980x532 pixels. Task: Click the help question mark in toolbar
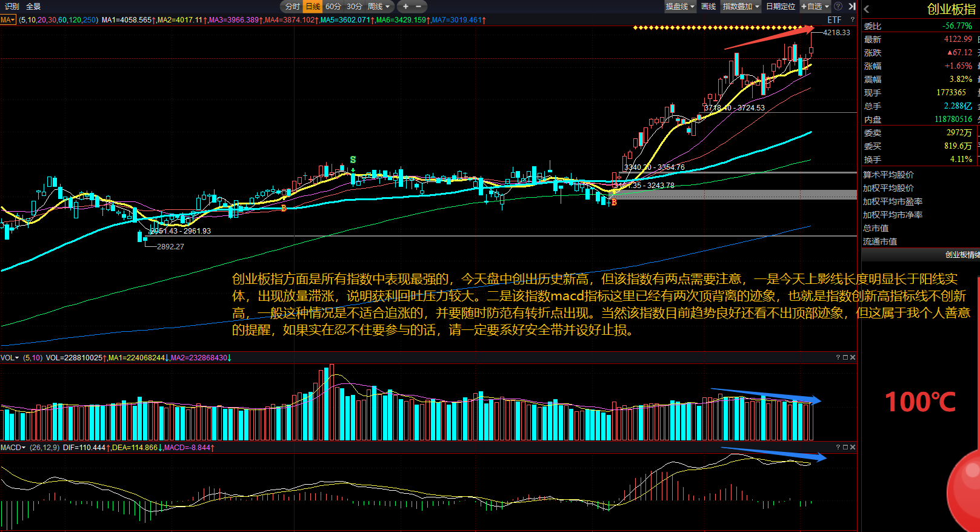(x=838, y=6)
